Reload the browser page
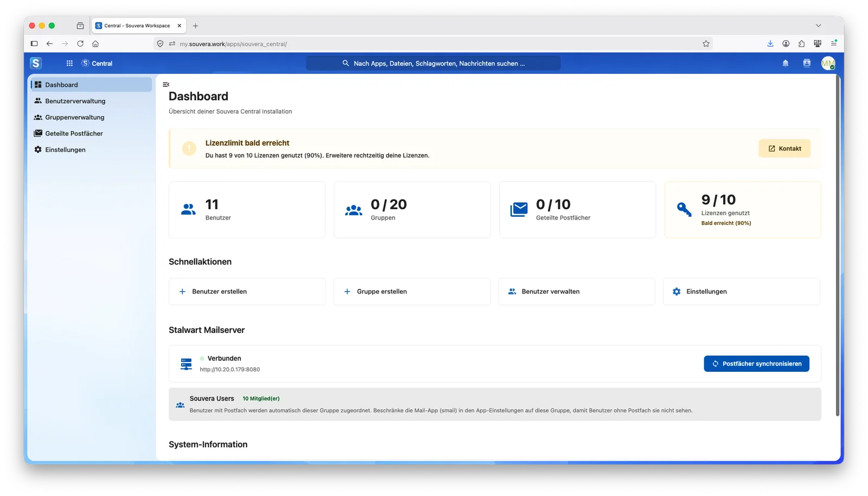The height and width of the screenshot is (496, 868). (80, 44)
